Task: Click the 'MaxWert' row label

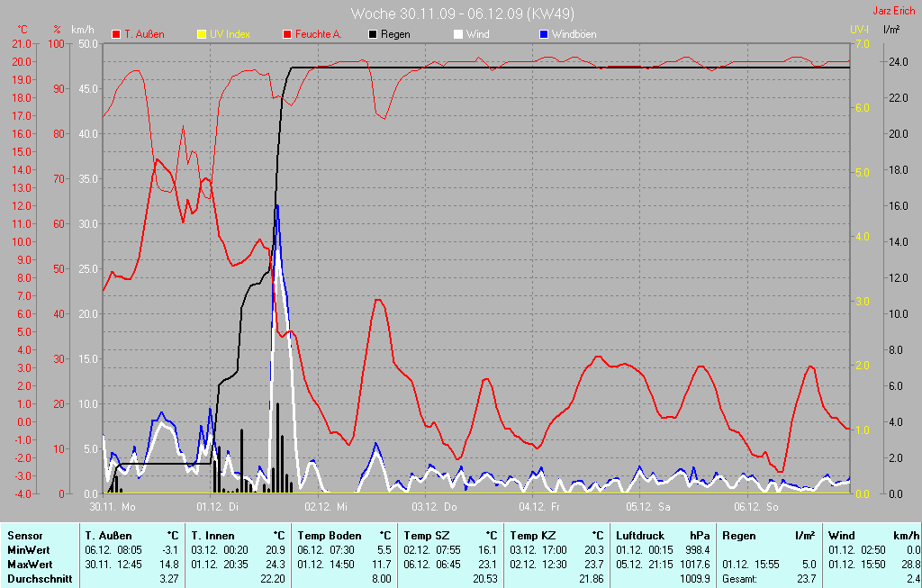Action: (x=31, y=565)
